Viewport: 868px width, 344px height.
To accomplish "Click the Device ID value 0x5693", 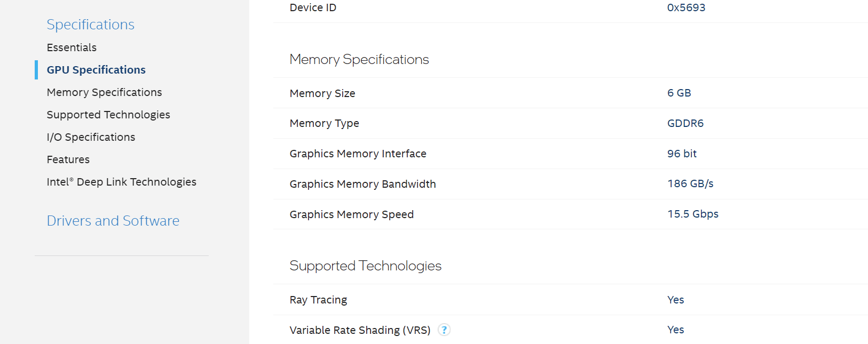I will (686, 7).
